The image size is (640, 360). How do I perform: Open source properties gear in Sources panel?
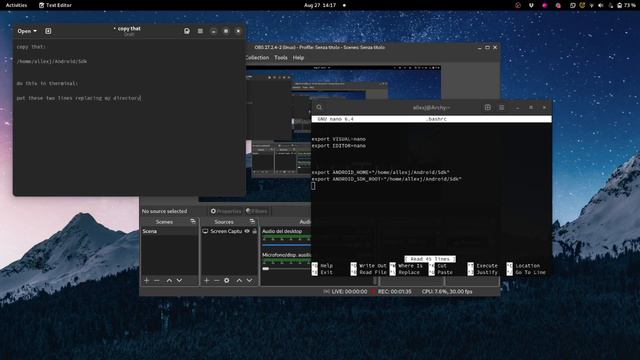point(227,280)
